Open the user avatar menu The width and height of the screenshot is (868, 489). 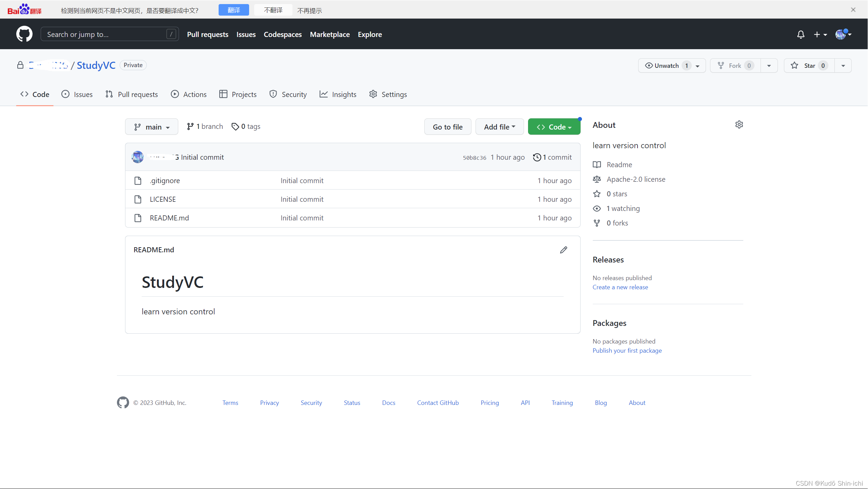(843, 34)
